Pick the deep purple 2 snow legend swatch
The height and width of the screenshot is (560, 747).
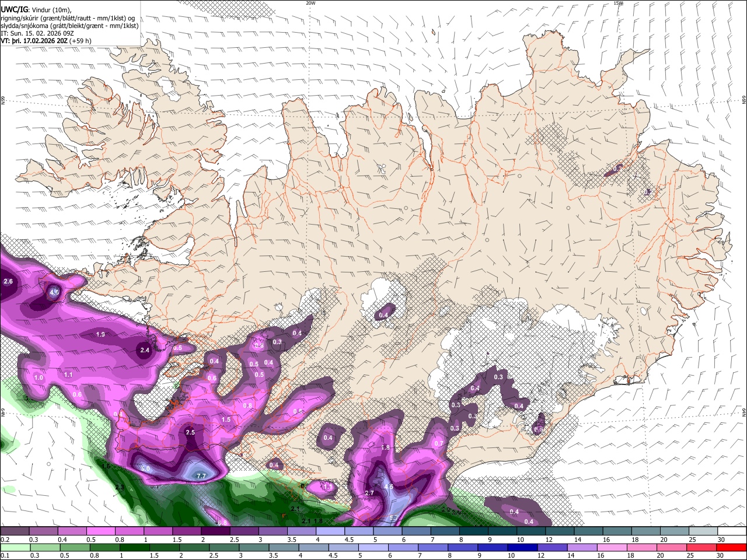click(x=215, y=531)
